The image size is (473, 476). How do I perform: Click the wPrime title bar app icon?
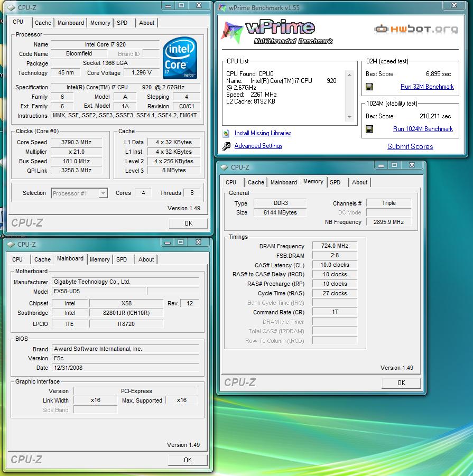222,7
